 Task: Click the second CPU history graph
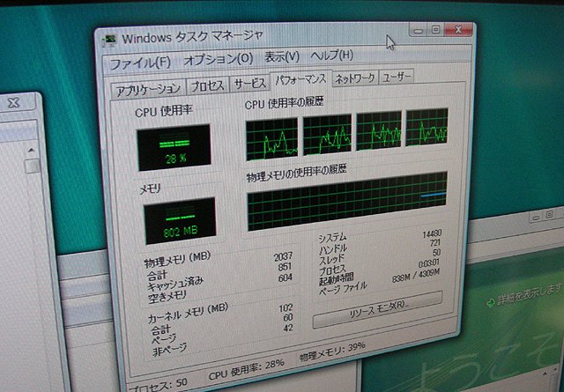(x=327, y=135)
